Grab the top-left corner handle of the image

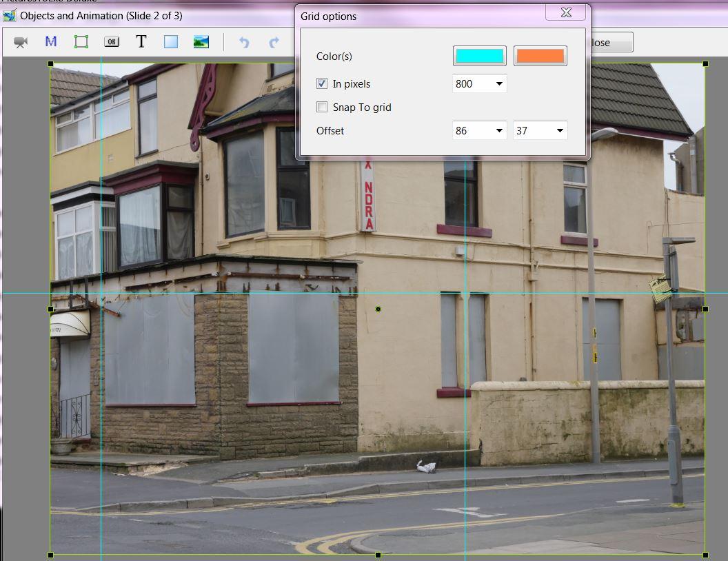50,64
